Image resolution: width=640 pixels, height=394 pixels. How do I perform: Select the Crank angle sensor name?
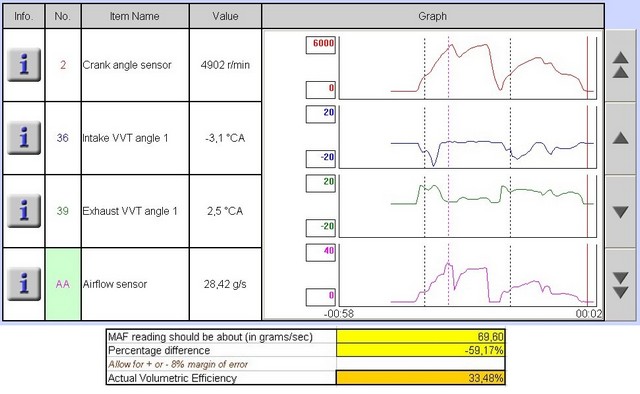pos(127,65)
